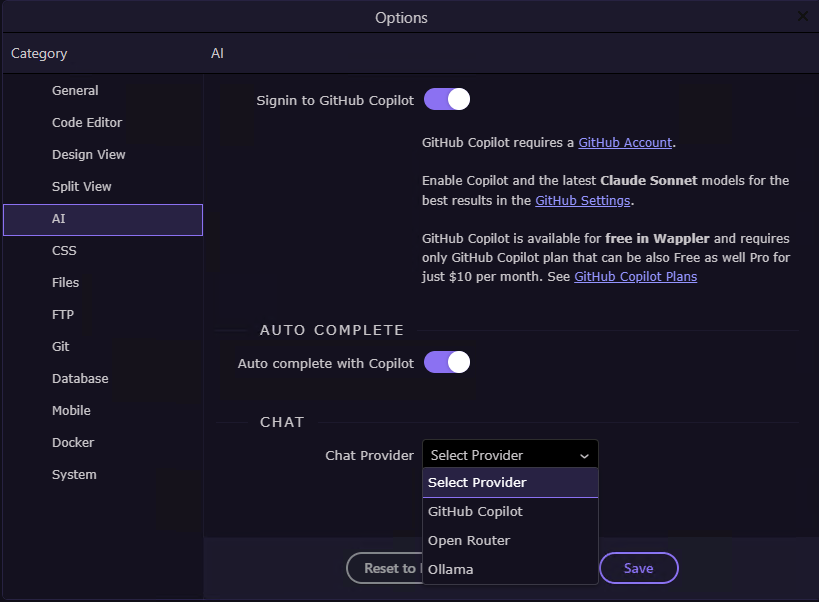Open the Code Editor category
Viewport: 819px width, 602px height.
103,123
